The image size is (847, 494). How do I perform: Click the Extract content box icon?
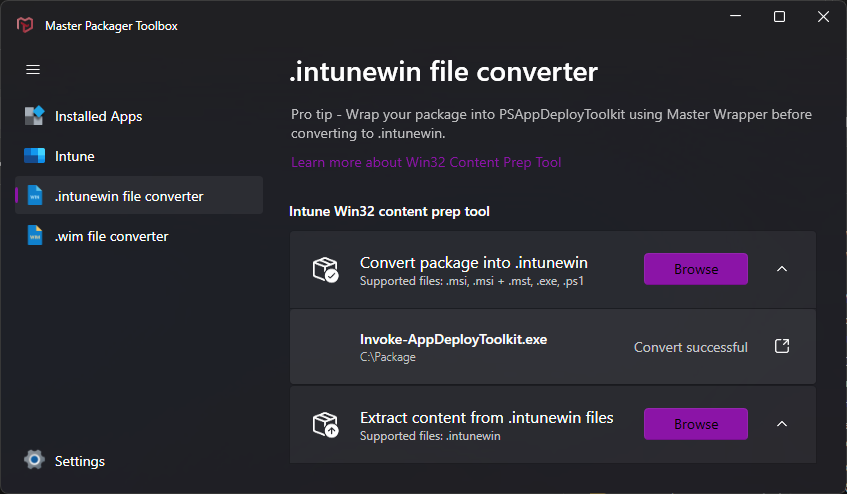[x=325, y=424]
